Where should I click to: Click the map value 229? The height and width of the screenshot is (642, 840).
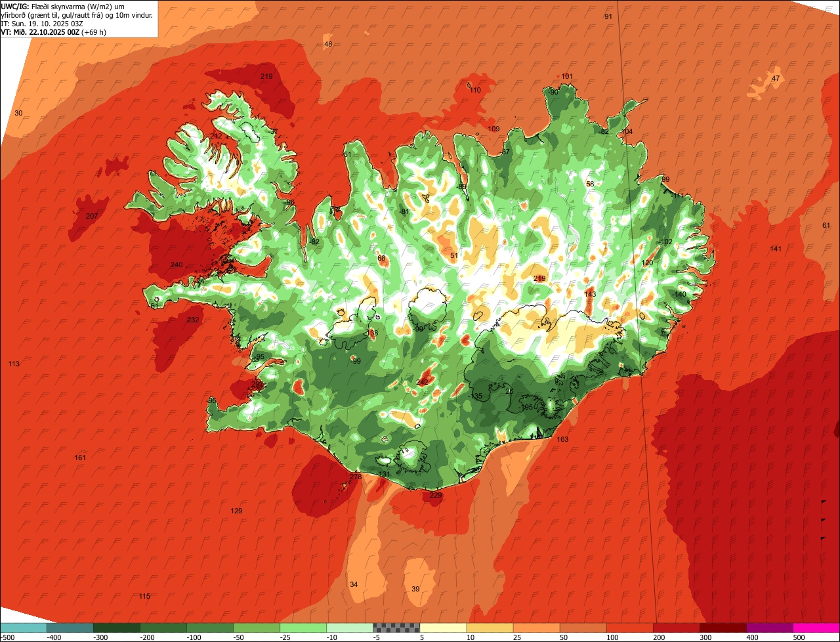pos(436,495)
